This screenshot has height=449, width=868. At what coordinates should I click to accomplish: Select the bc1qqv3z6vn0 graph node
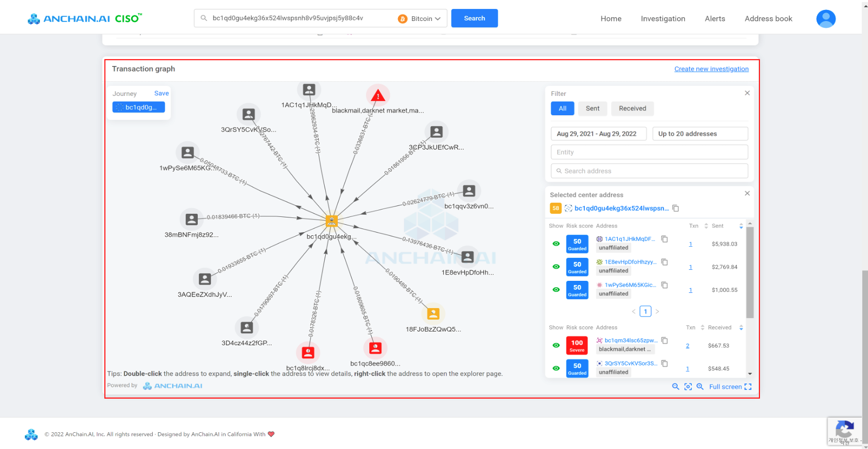[469, 191]
